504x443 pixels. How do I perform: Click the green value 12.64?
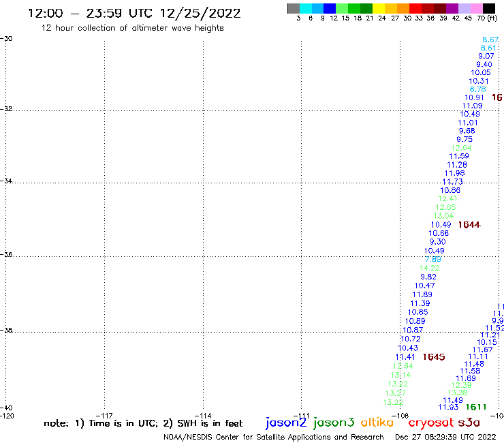click(x=403, y=366)
